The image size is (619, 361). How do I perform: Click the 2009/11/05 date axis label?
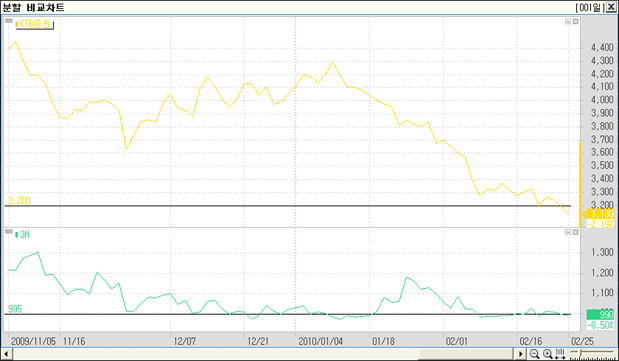coord(34,341)
